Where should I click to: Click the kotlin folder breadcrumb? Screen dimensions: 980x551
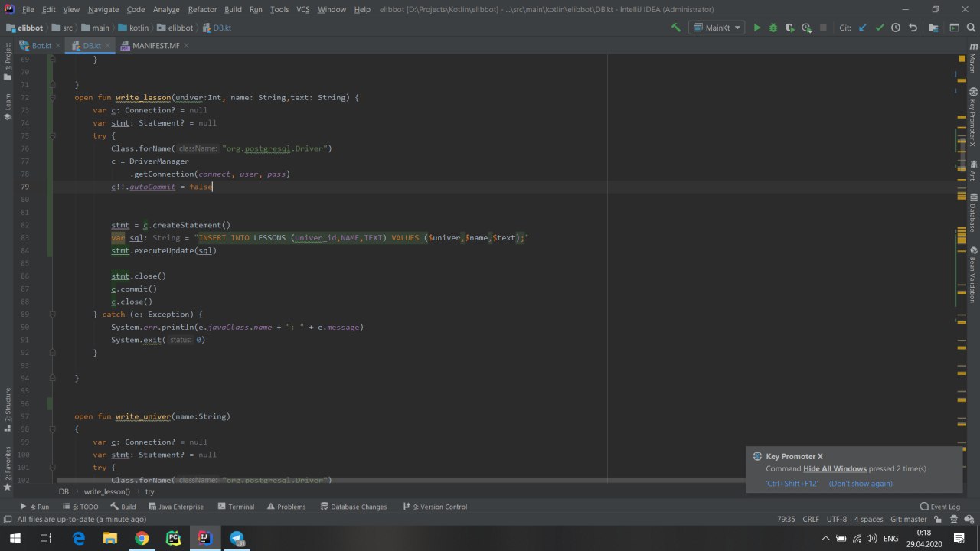coord(133,28)
